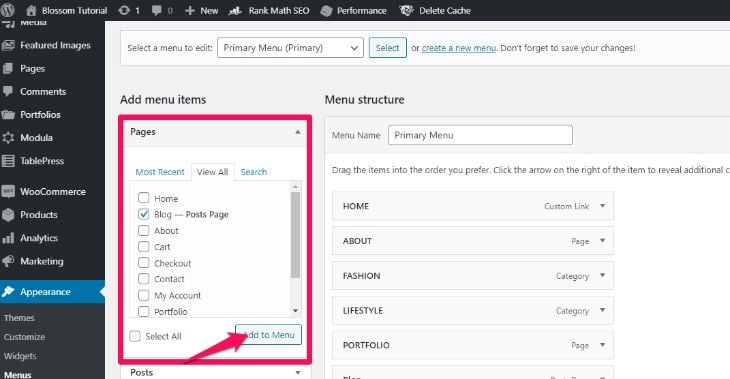
Task: Open the Appearance menu label
Action: [x=45, y=292]
